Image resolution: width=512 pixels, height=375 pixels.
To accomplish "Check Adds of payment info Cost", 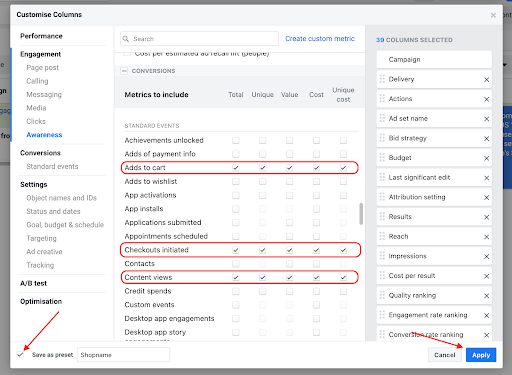I will 316,154.
